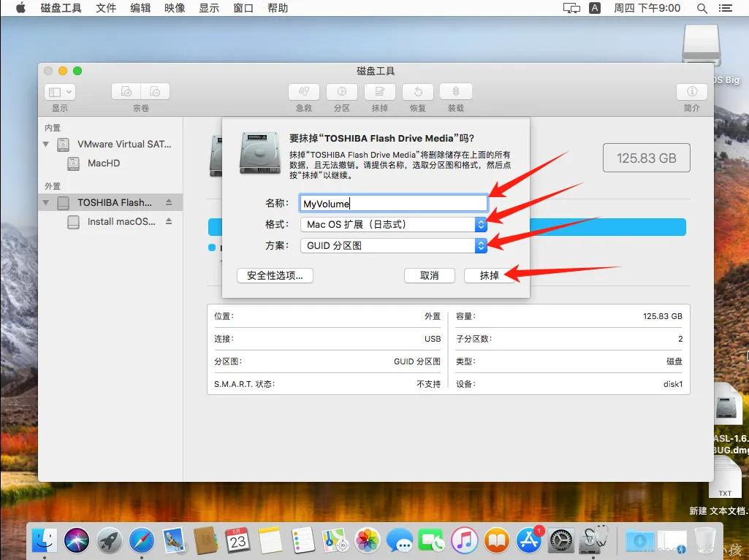Click the 抹掉 (Erase) toolbar icon
The height and width of the screenshot is (560, 749).
[x=380, y=92]
